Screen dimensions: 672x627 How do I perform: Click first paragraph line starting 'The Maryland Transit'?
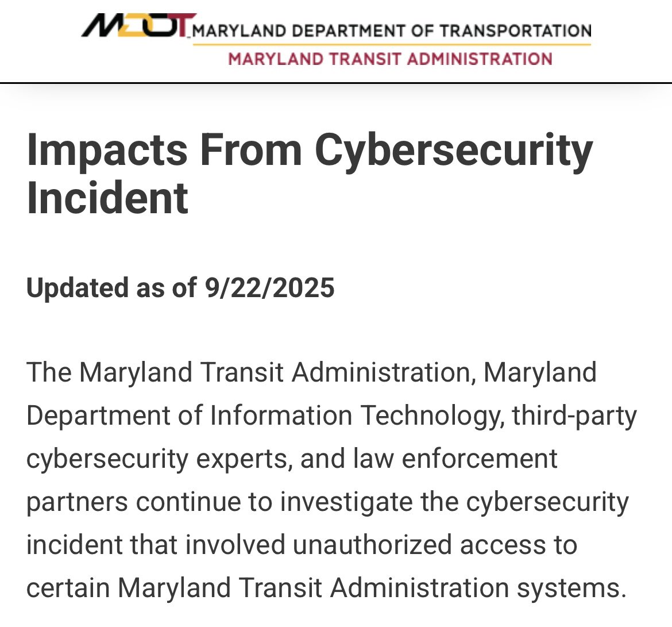pos(311,372)
